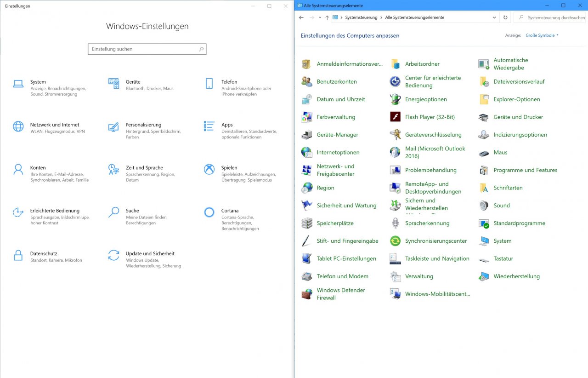Viewport: 588px width, 378px height.
Task: Click the Sicherheit und Wartung flag icon
Action: coord(307,206)
